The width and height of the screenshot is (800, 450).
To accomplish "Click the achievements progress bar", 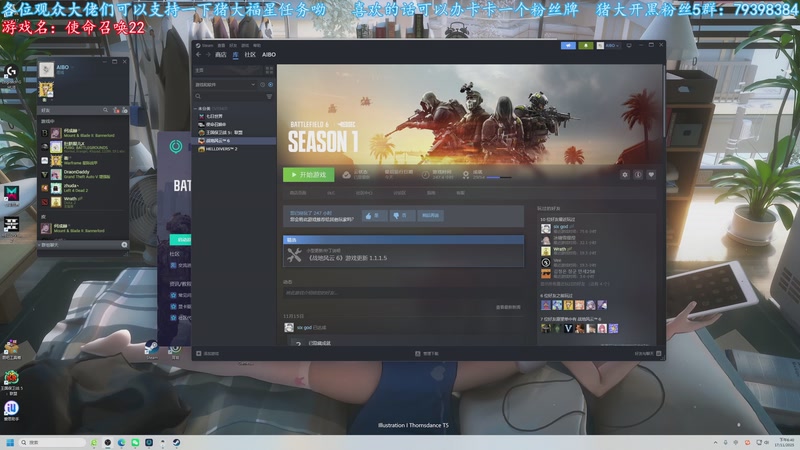I will [x=499, y=178].
